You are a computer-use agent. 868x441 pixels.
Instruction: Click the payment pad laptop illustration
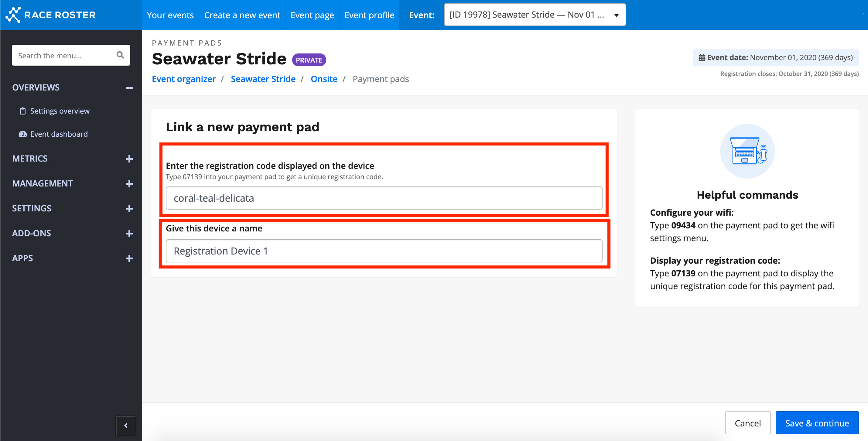[x=747, y=151]
